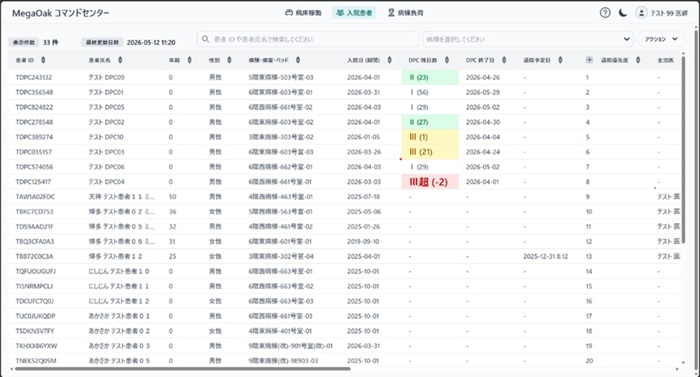This screenshot has width=700, height=377.
Task: Sort by 年齢 column arrows
Action: [189, 60]
